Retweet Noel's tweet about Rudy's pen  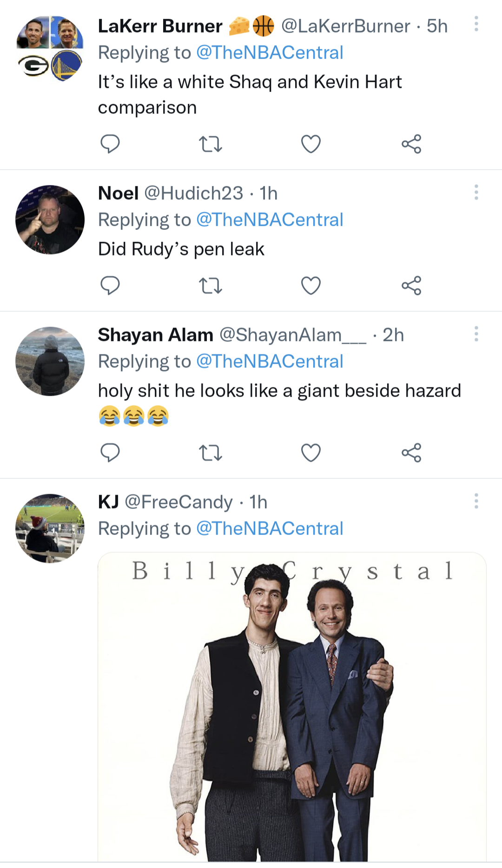coord(210,286)
